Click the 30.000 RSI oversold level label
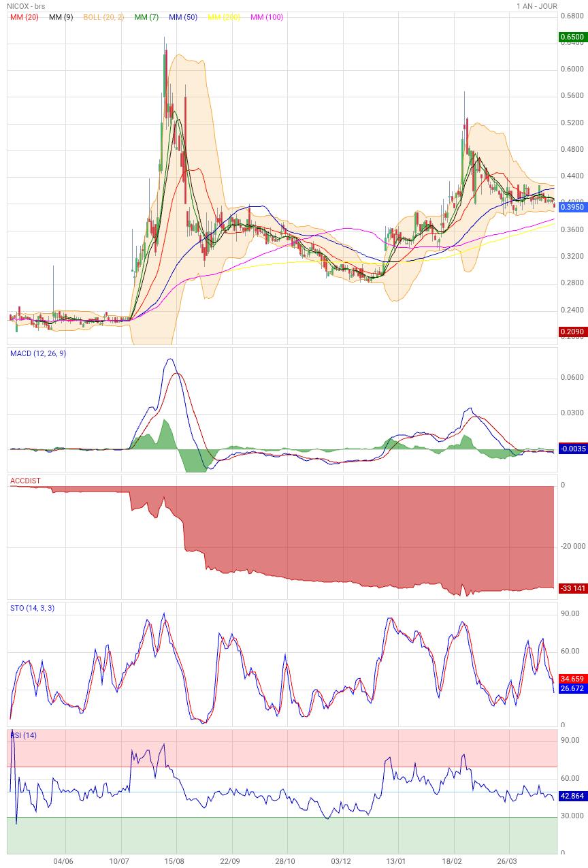Image resolution: width=588 pixels, height=868 pixels. [x=572, y=816]
